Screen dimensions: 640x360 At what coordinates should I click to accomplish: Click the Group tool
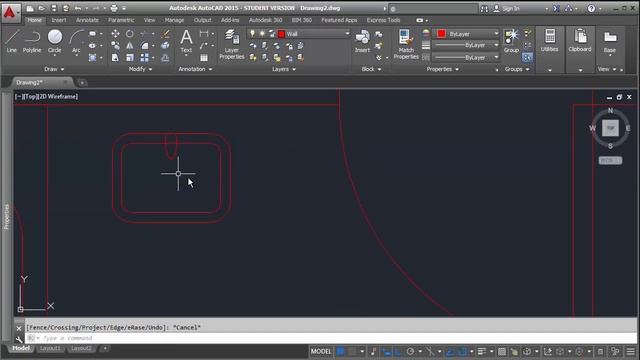pyautogui.click(x=511, y=41)
